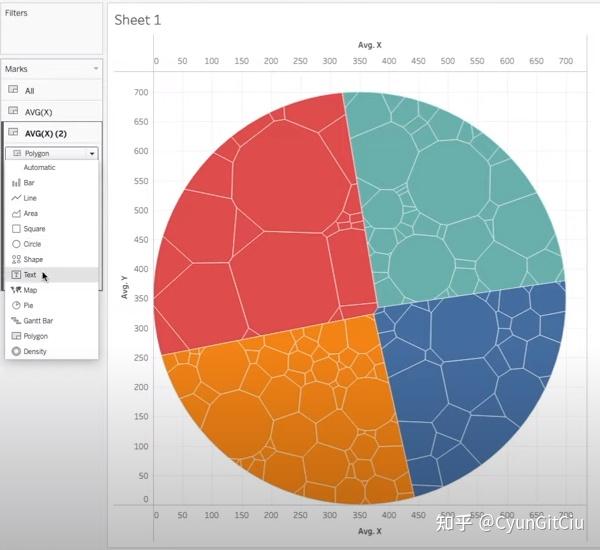This screenshot has height=550, width=600.
Task: Select the Square mark icon
Action: pos(16,228)
